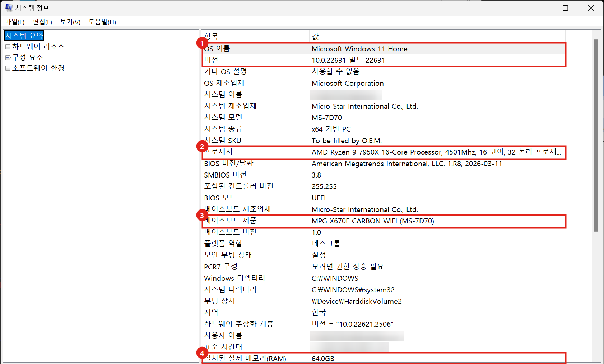
Task: Click the vertical scrollbar thumb in details list
Action: click(596, 136)
